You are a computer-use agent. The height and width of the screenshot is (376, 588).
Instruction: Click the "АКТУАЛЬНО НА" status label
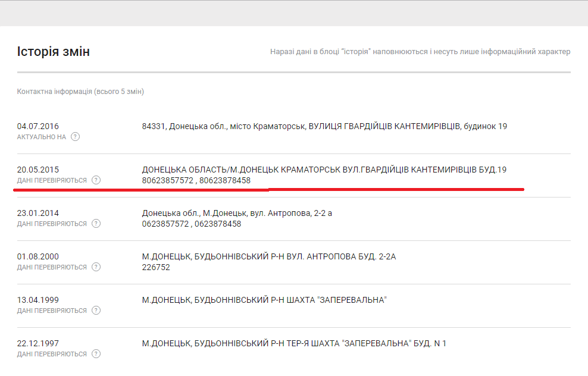click(x=42, y=137)
